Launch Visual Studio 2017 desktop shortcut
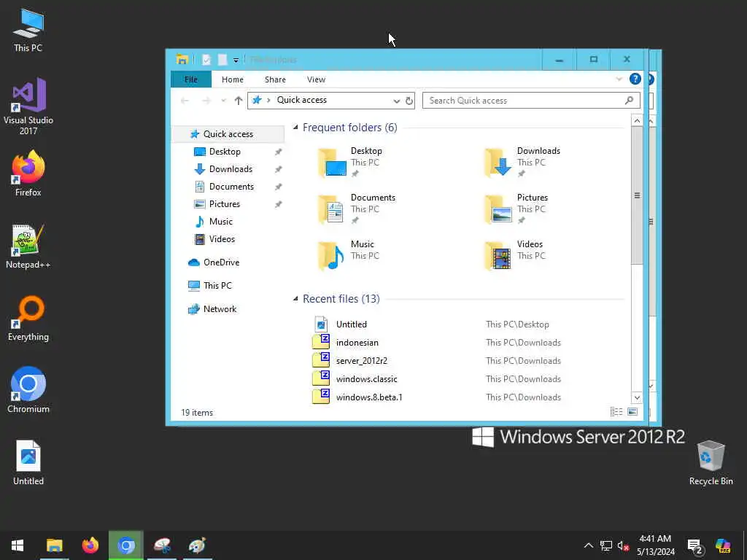 28,106
